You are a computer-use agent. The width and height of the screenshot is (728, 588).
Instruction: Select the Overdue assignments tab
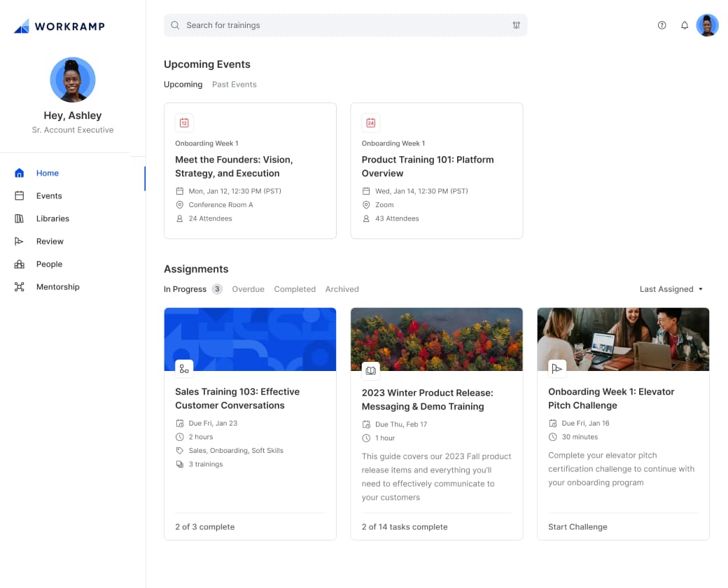(248, 289)
